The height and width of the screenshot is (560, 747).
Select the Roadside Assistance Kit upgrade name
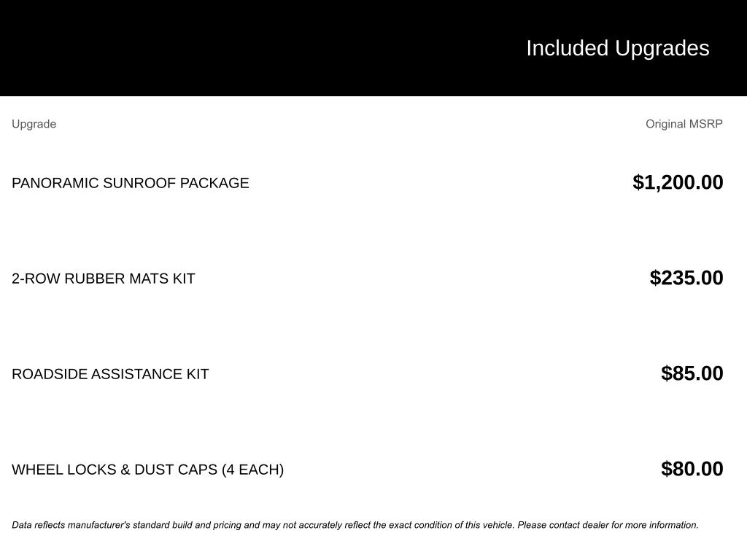[110, 374]
